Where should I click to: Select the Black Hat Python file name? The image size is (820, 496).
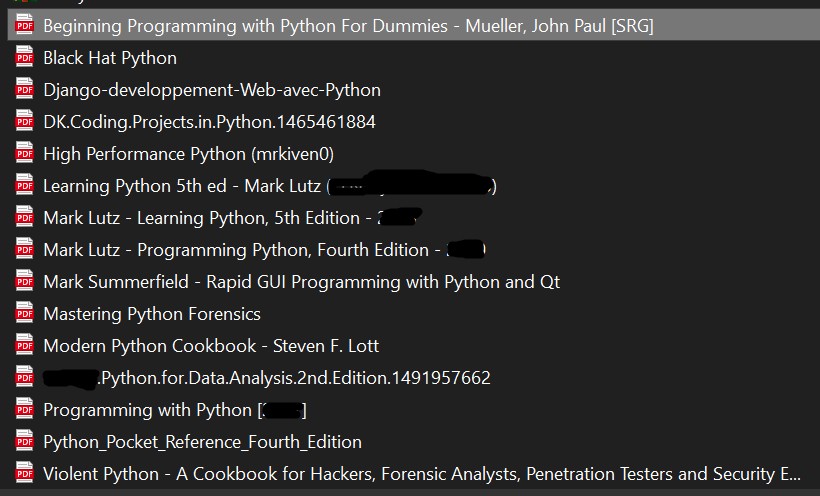110,58
